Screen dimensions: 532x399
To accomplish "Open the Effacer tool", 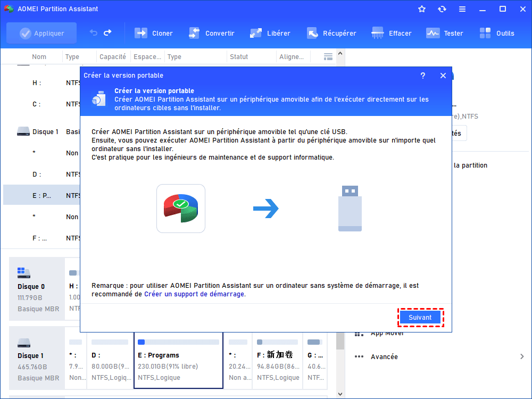I will [392, 33].
